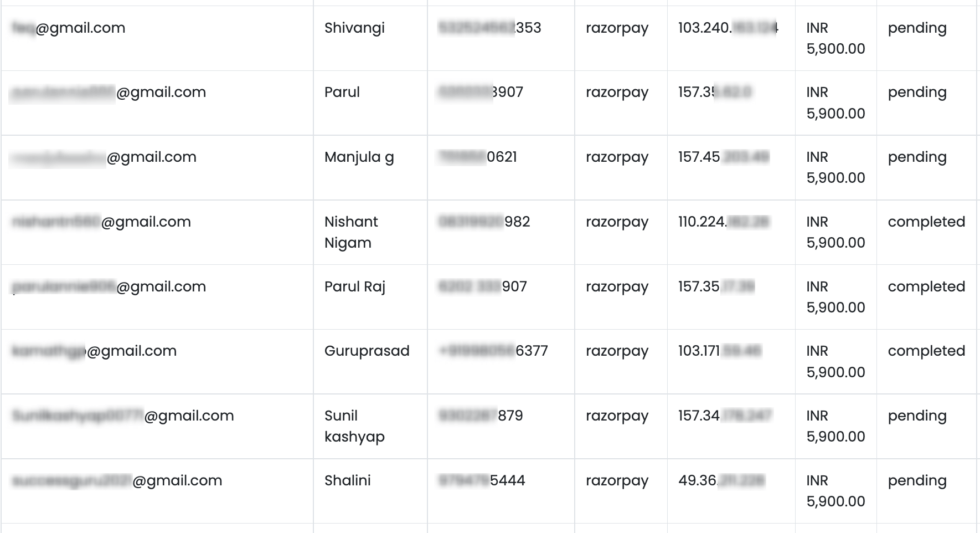
Task: Click the pending status in Shivangi's row
Action: click(x=917, y=28)
